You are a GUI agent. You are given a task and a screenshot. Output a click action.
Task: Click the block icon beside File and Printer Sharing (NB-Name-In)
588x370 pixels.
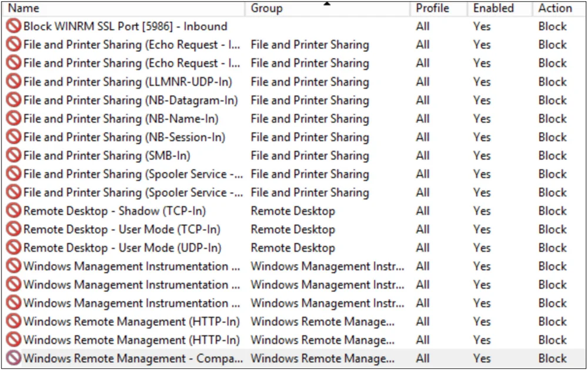point(14,119)
